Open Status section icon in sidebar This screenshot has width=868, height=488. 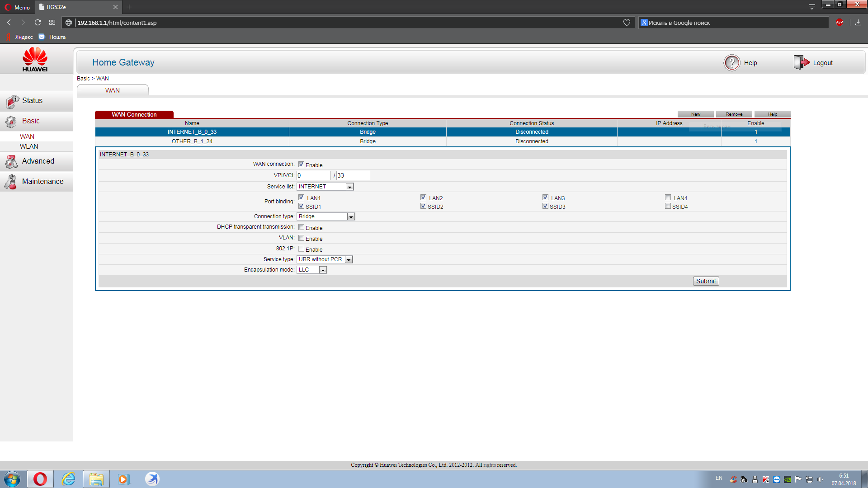[x=12, y=101]
